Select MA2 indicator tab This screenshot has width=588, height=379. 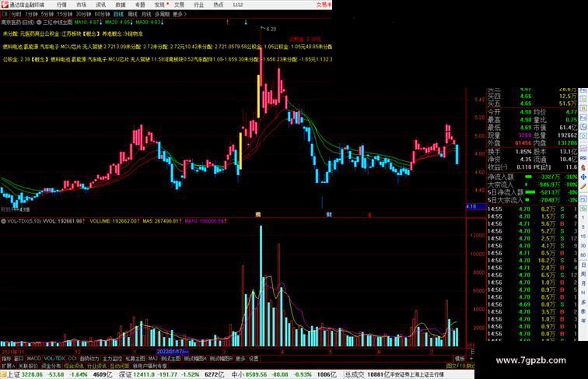(152, 359)
